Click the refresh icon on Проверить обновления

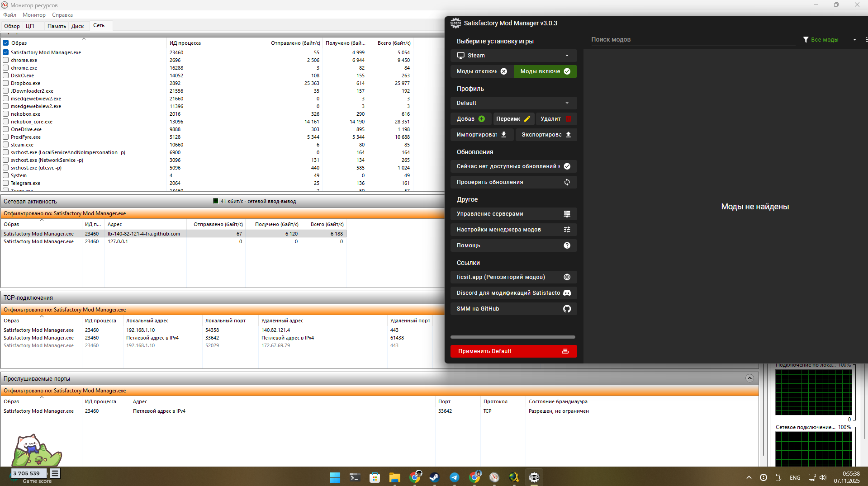pyautogui.click(x=567, y=182)
